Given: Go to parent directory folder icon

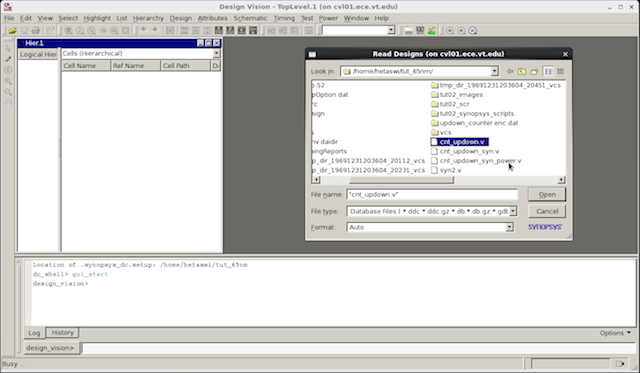Looking at the screenshot, I should coord(522,71).
